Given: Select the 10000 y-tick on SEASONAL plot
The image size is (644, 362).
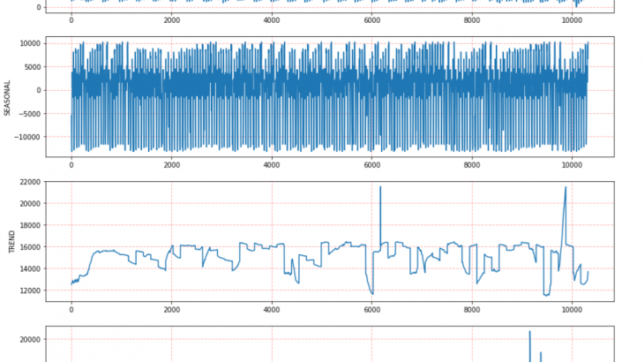Looking at the screenshot, I should click(30, 43).
